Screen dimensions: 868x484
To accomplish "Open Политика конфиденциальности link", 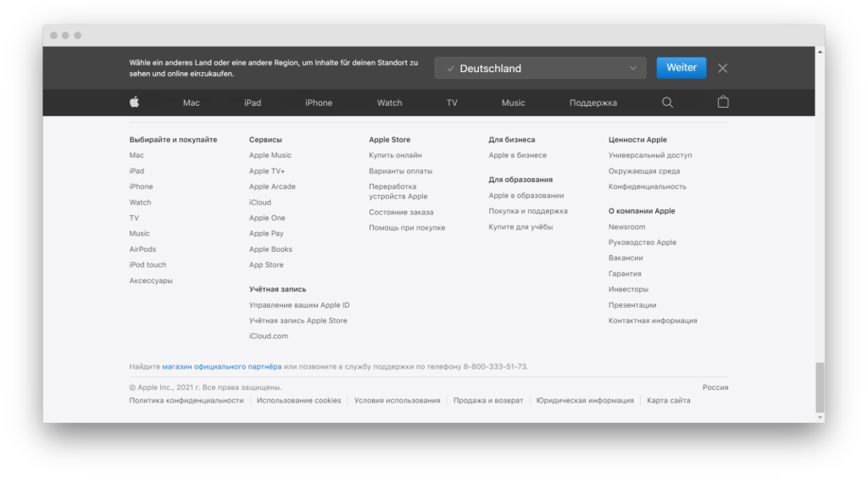I will click(x=186, y=401).
